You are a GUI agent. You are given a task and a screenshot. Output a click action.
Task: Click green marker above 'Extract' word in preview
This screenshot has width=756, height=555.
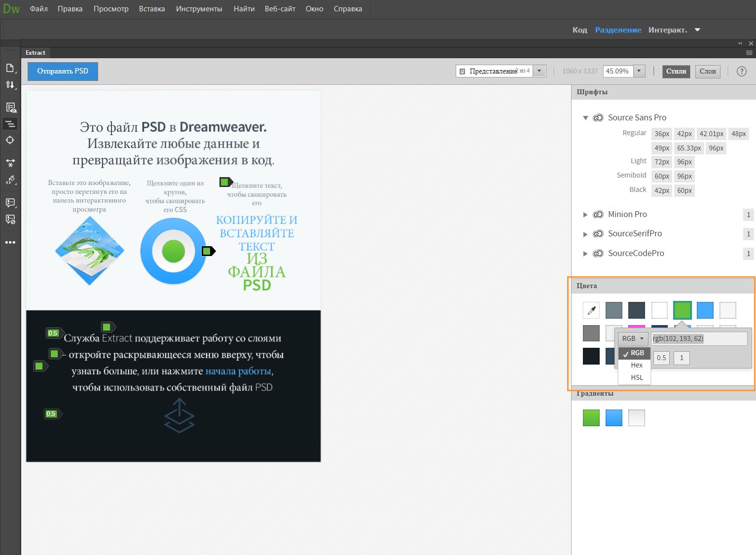coord(108,327)
